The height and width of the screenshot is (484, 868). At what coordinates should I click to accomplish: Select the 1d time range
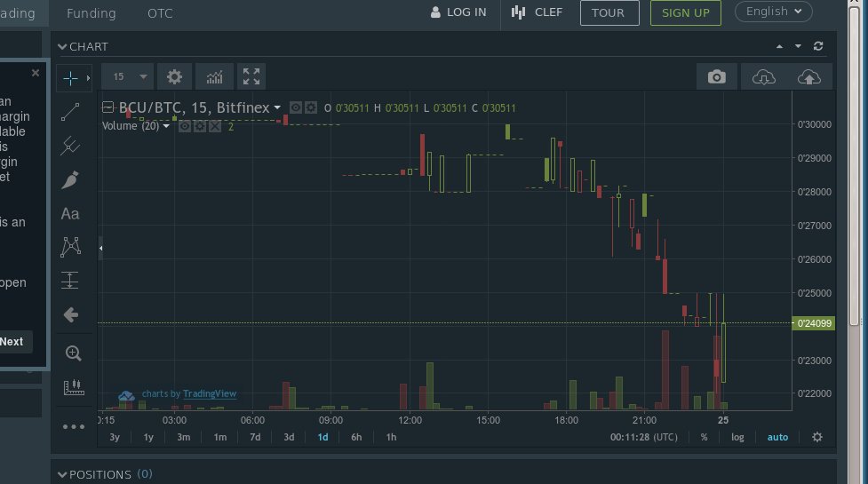pos(323,437)
